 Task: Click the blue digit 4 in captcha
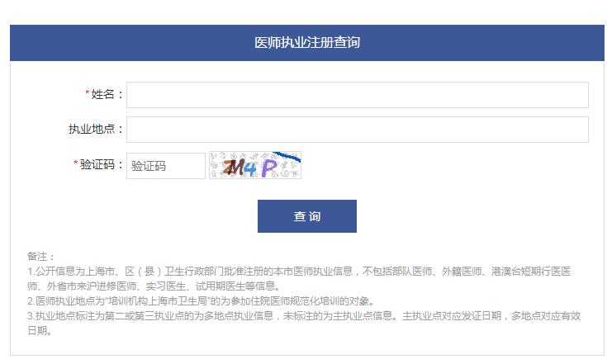pos(250,168)
